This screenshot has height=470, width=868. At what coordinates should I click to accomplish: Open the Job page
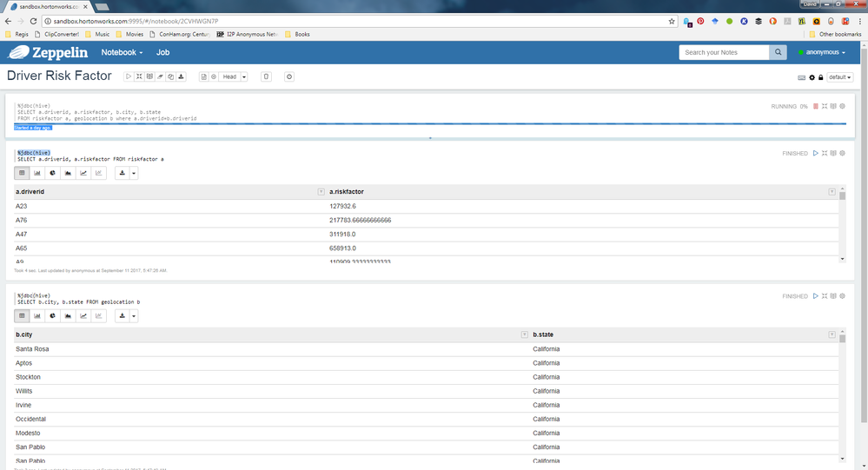point(162,52)
